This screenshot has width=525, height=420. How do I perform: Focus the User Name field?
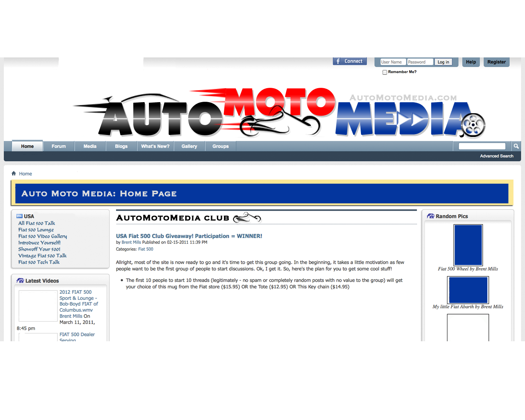[393, 62]
